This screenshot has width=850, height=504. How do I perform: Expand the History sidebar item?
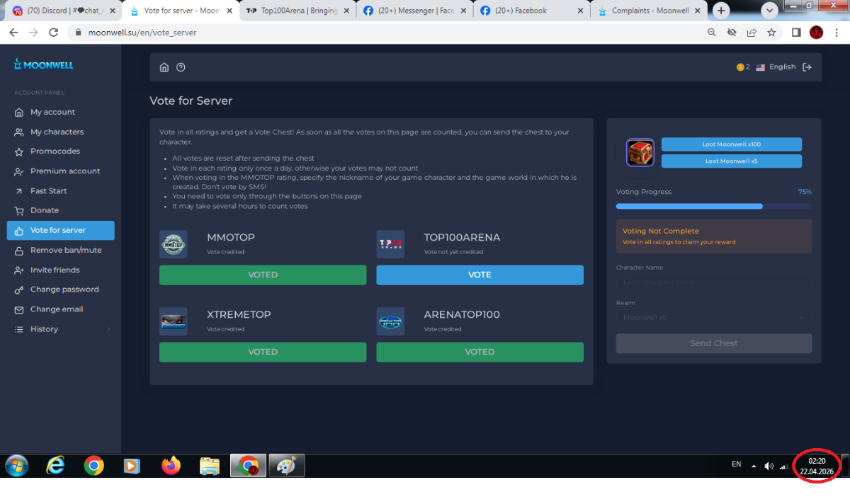point(60,329)
